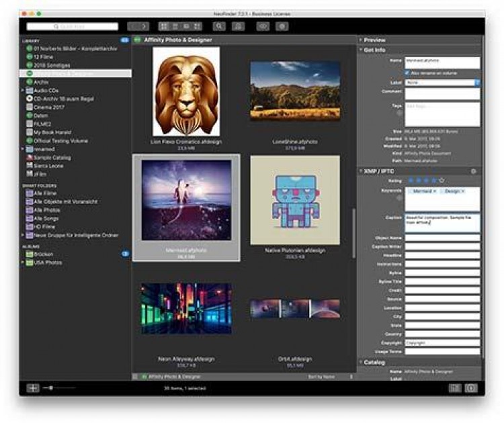504x423 pixels.
Task: Select the Archiv catalog
Action: [x=41, y=82]
